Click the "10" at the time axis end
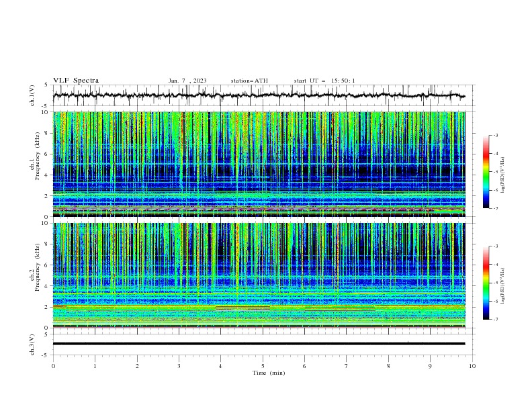Viewport: 532px width, 411px height. pyautogui.click(x=472, y=366)
